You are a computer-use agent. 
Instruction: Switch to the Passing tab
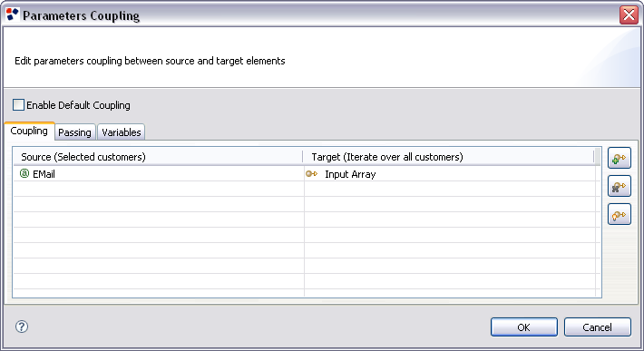(x=74, y=132)
